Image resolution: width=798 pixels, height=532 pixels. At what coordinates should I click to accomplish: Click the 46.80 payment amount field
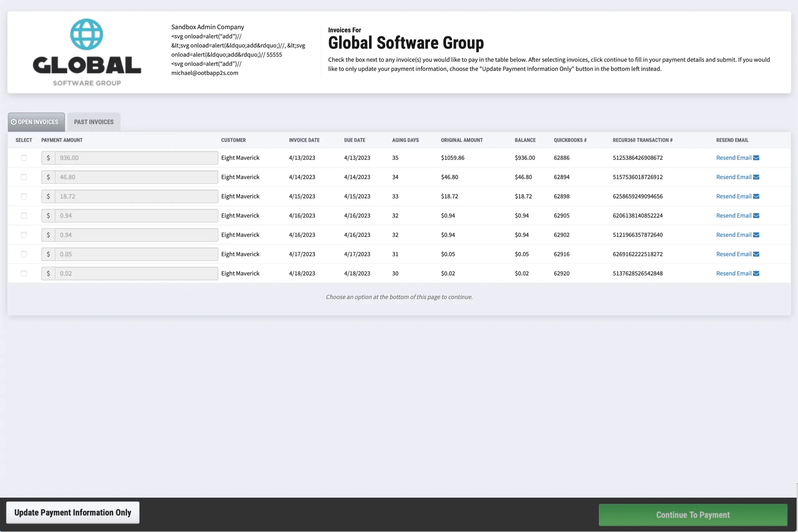point(137,177)
